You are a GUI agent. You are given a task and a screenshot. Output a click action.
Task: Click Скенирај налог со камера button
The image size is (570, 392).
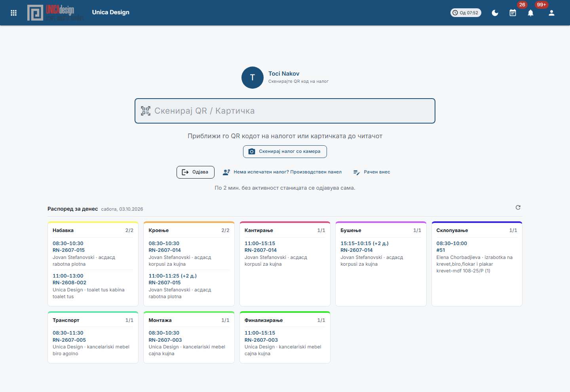tap(285, 152)
